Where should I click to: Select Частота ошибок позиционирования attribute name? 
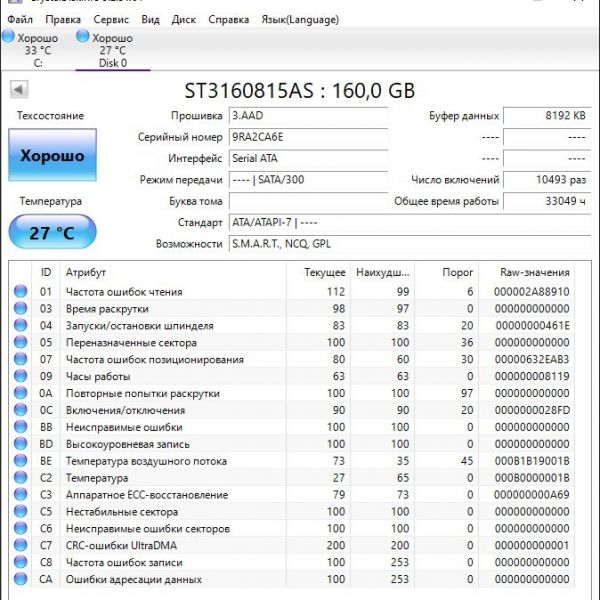click(x=155, y=360)
